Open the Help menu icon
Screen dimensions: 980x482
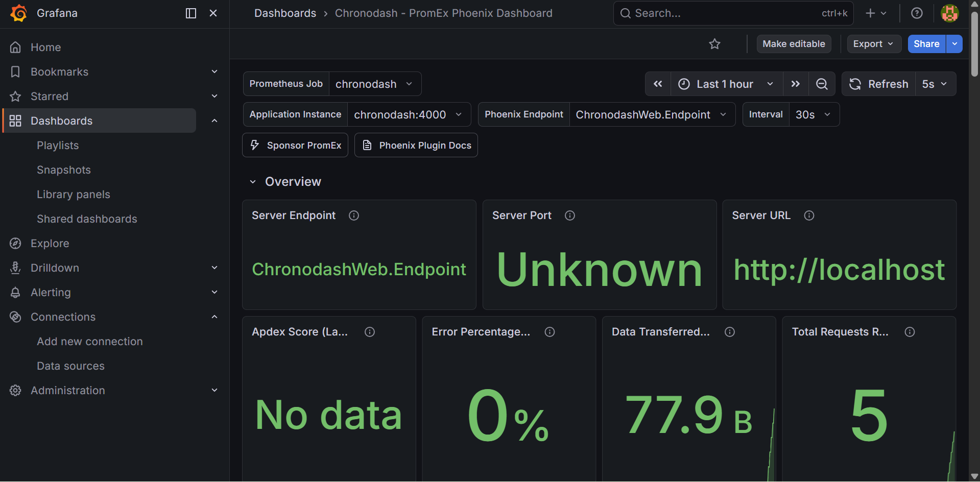pos(917,13)
